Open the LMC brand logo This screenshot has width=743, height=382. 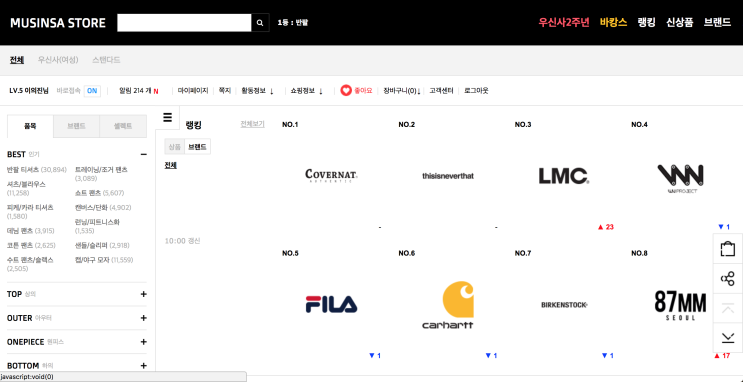(x=564, y=176)
